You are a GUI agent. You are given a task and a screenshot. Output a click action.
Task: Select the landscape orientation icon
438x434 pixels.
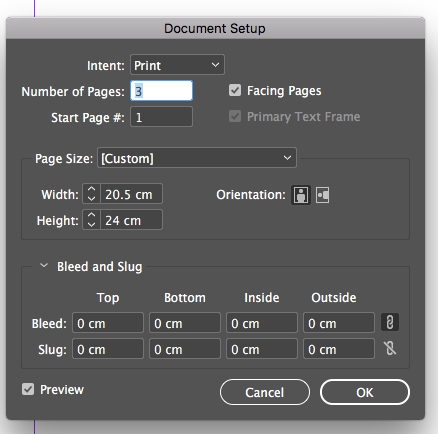(x=322, y=195)
